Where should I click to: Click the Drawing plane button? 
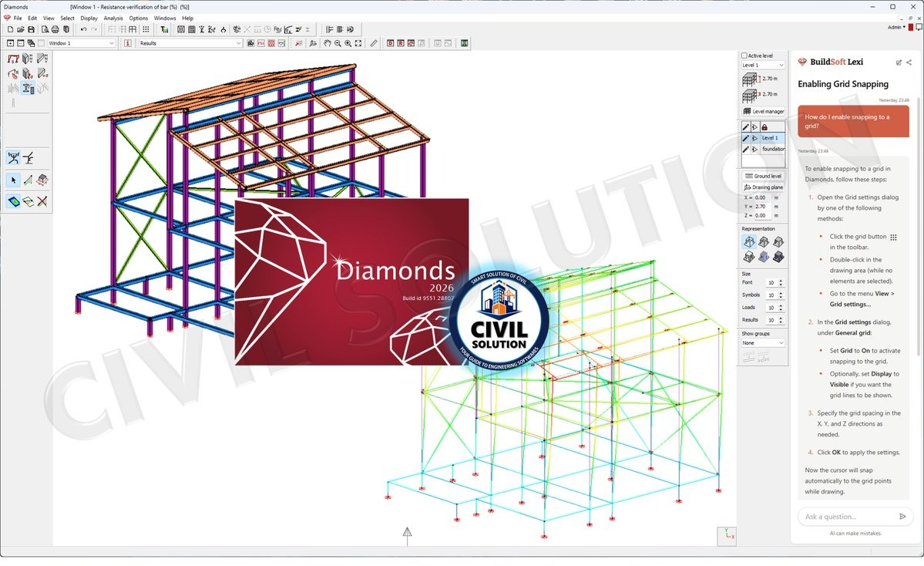point(762,187)
